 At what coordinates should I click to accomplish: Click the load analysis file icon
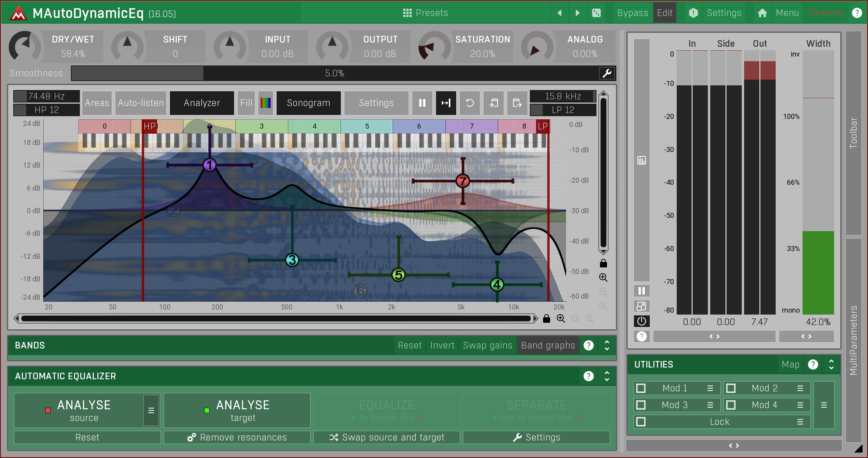[494, 103]
